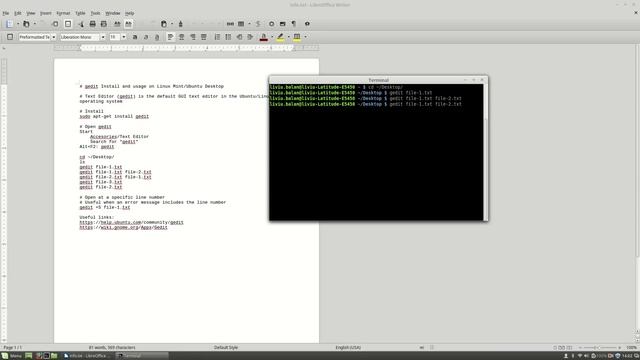Screen dimensions: 640x360
Task: Open the Insert Table dropdown arrow
Action: [x=249, y=24]
